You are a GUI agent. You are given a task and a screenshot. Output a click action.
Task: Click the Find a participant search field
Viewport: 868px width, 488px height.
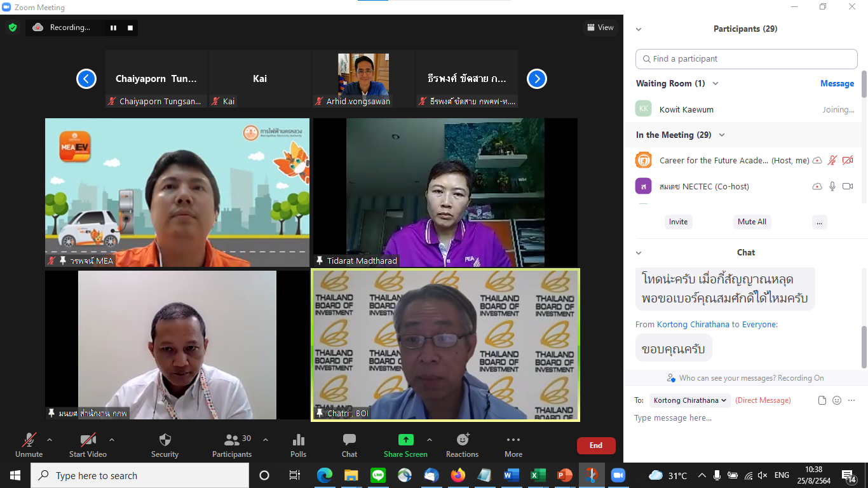pos(747,59)
